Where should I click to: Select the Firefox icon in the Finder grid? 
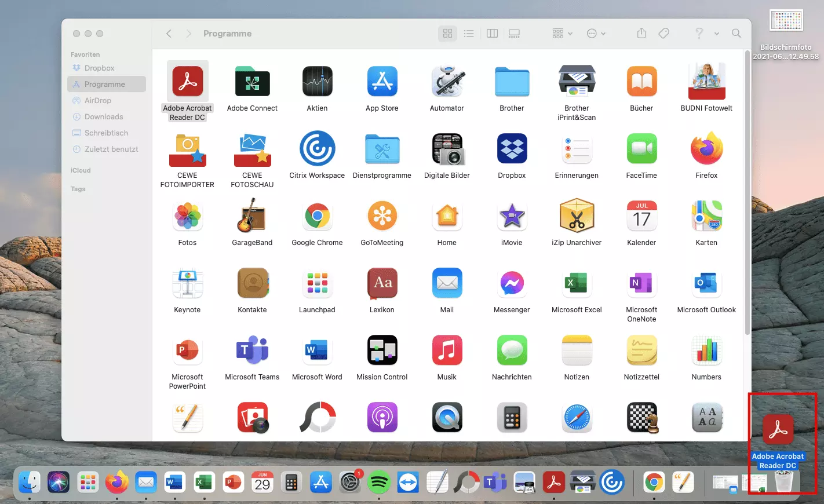(706, 149)
